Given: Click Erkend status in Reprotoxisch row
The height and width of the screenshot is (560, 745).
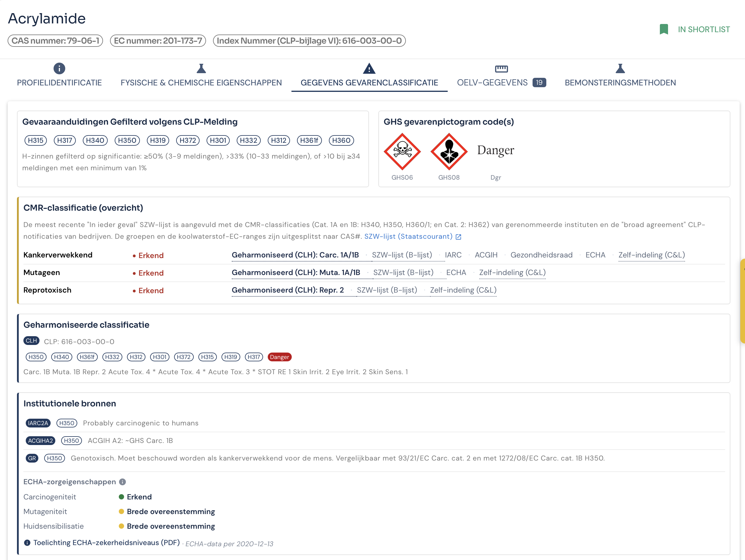Looking at the screenshot, I should [x=148, y=291].
